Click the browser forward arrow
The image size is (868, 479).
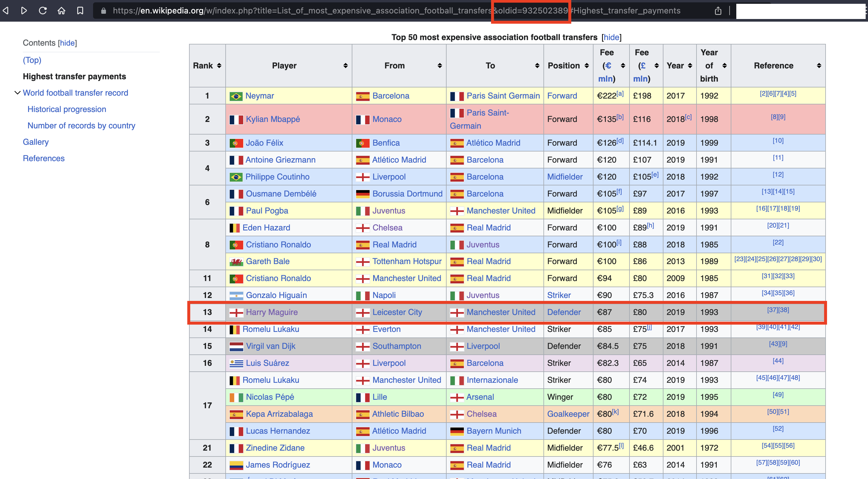[24, 11]
